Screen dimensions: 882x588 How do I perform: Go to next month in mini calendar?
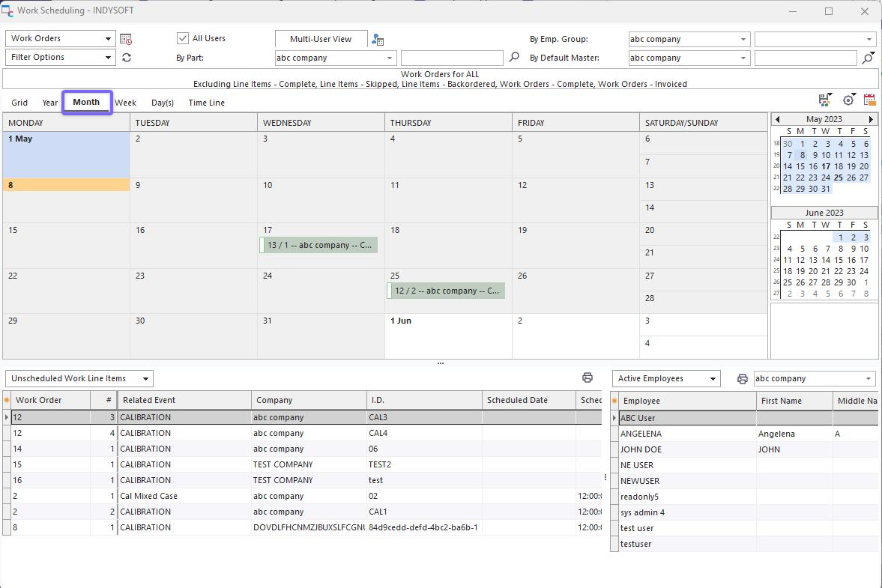click(x=871, y=120)
